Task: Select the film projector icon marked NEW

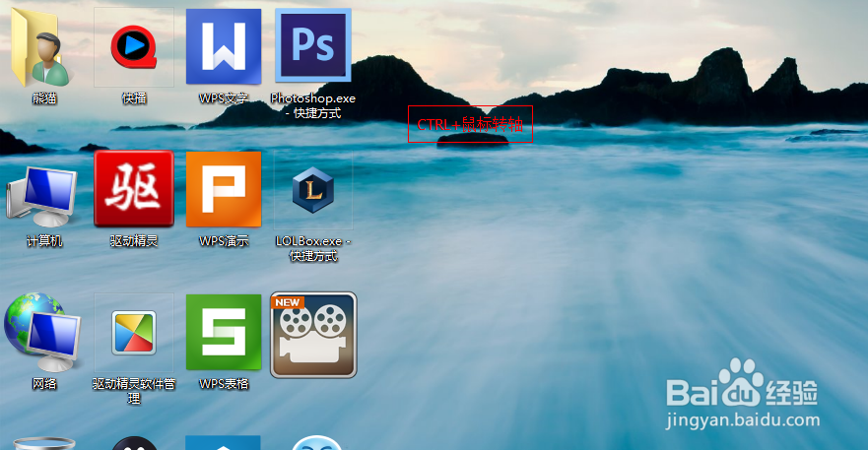Action: click(313, 335)
